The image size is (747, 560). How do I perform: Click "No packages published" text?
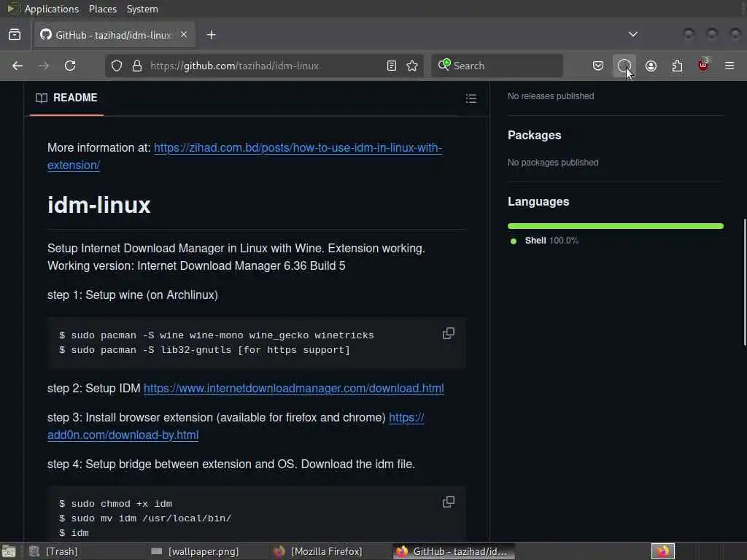tap(553, 163)
